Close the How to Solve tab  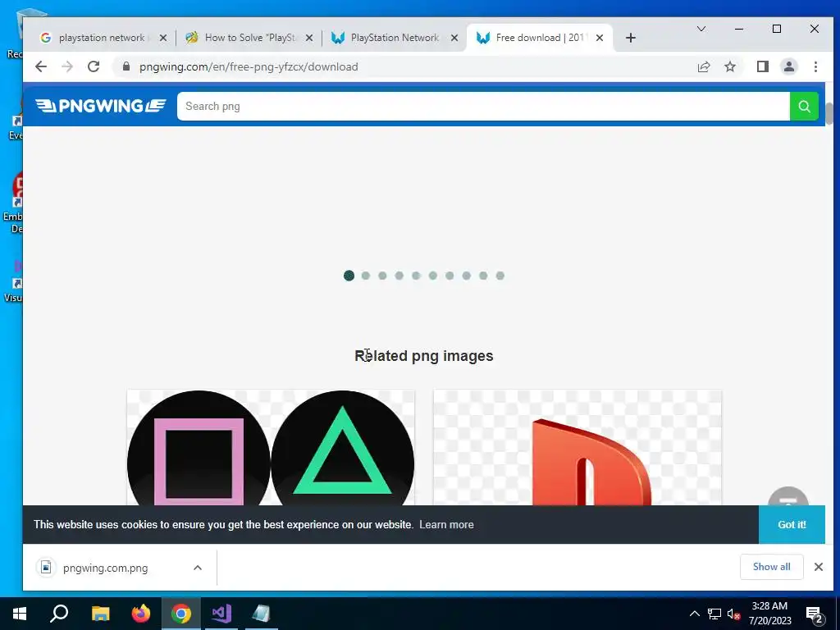point(308,38)
